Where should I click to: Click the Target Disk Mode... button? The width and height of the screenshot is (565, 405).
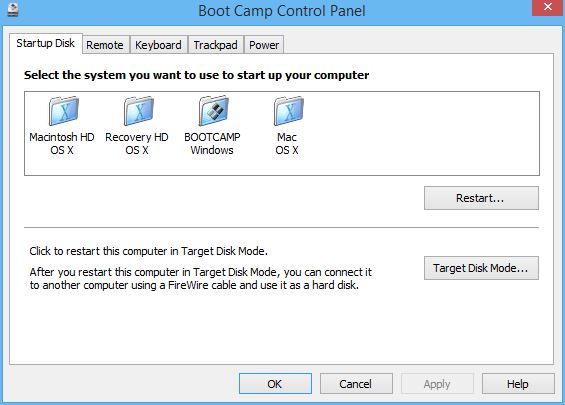click(x=481, y=268)
